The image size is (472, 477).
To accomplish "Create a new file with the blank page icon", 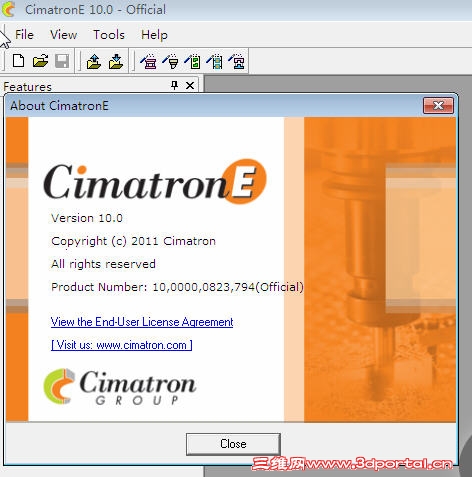I will (x=18, y=61).
